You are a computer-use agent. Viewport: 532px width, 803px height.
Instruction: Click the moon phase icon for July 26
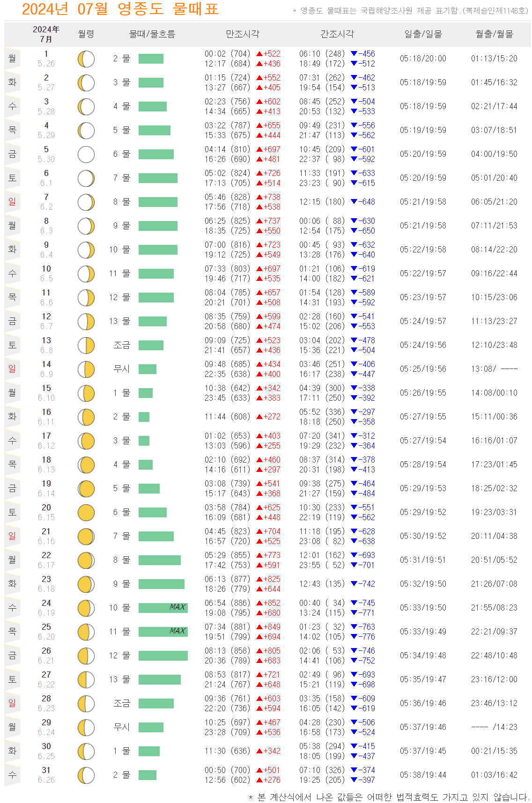point(86,656)
